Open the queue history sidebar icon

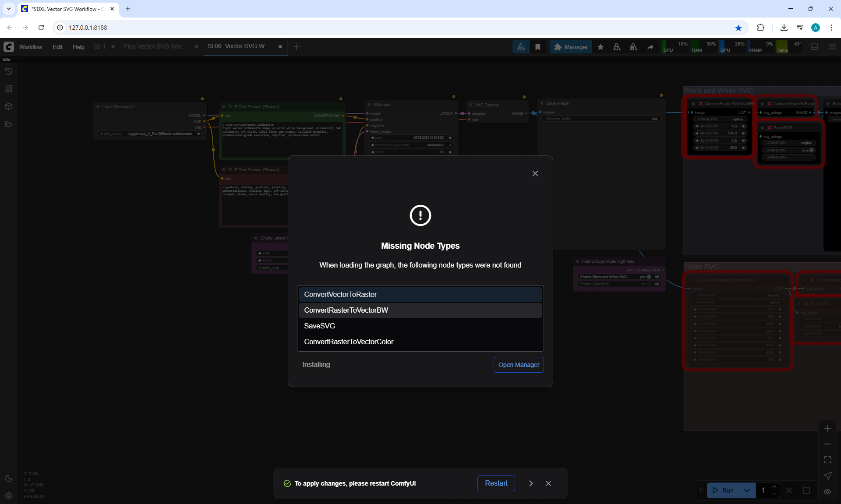point(9,71)
